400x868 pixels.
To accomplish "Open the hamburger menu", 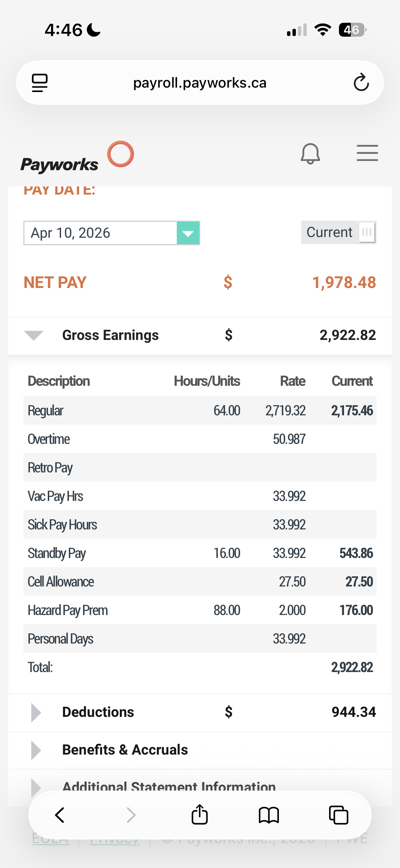I will point(367,153).
